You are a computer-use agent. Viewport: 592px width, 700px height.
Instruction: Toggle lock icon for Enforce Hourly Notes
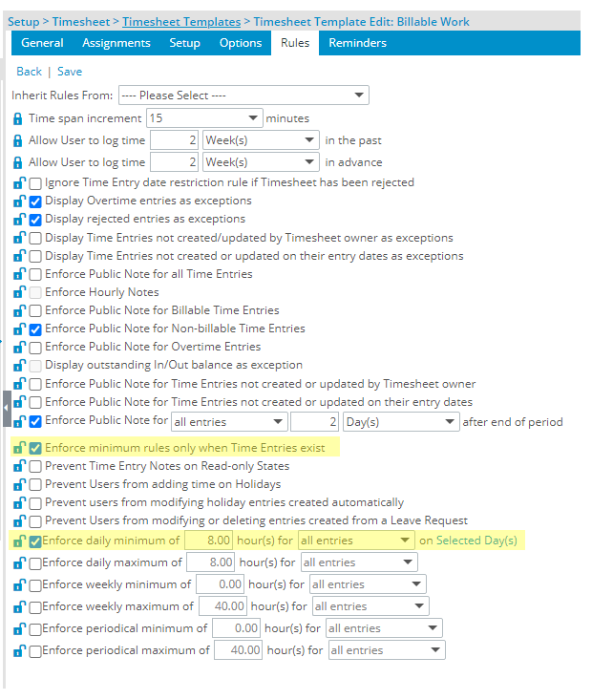pyautogui.click(x=19, y=292)
